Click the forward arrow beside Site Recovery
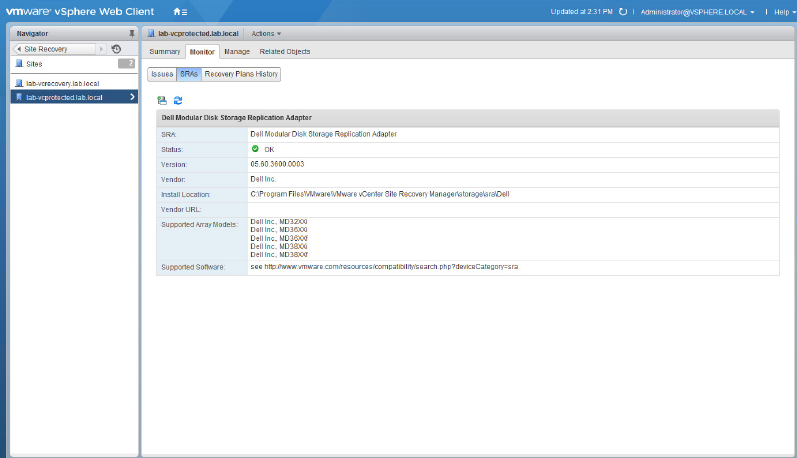 [100, 49]
